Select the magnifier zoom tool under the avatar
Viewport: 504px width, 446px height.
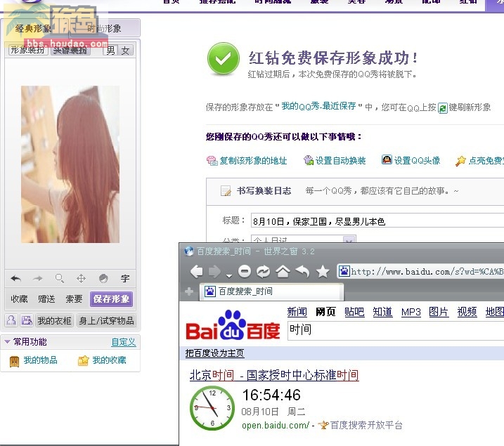pos(60,278)
